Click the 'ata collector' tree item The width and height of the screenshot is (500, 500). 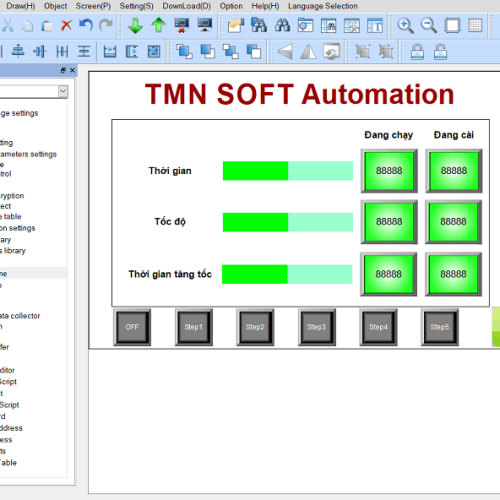20,316
